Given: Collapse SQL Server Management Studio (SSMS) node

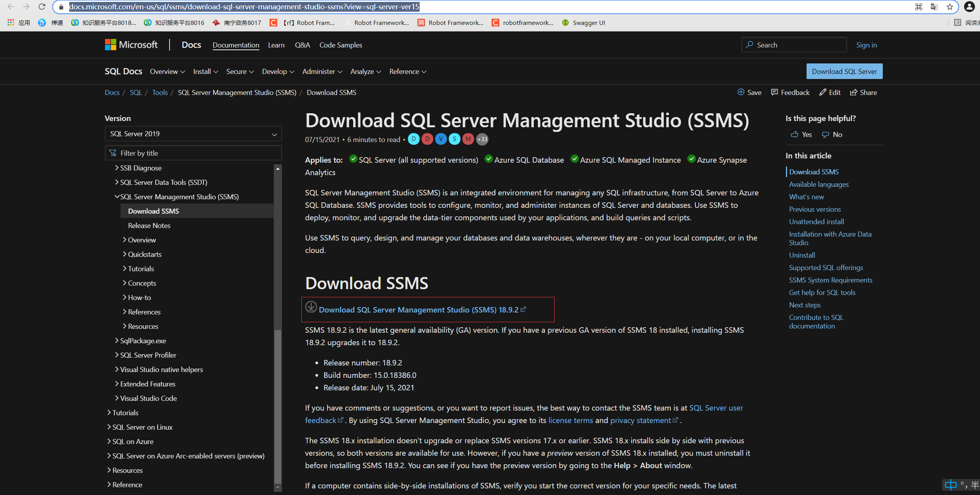Looking at the screenshot, I should (117, 197).
